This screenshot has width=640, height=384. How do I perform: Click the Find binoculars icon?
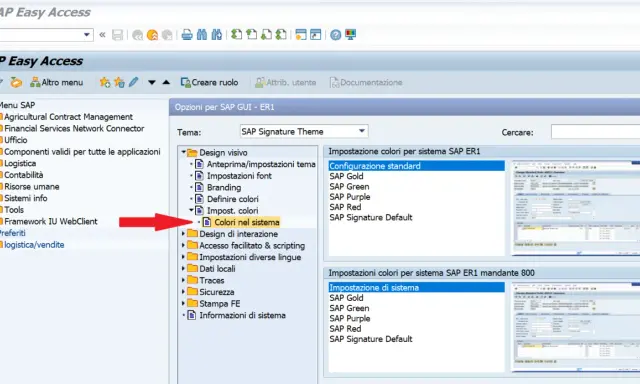click(202, 35)
